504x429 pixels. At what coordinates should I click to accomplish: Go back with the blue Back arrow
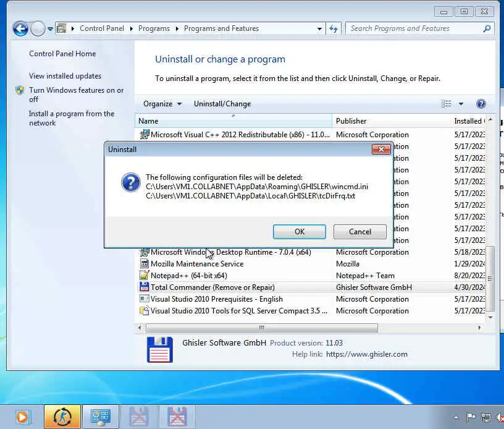click(20, 28)
